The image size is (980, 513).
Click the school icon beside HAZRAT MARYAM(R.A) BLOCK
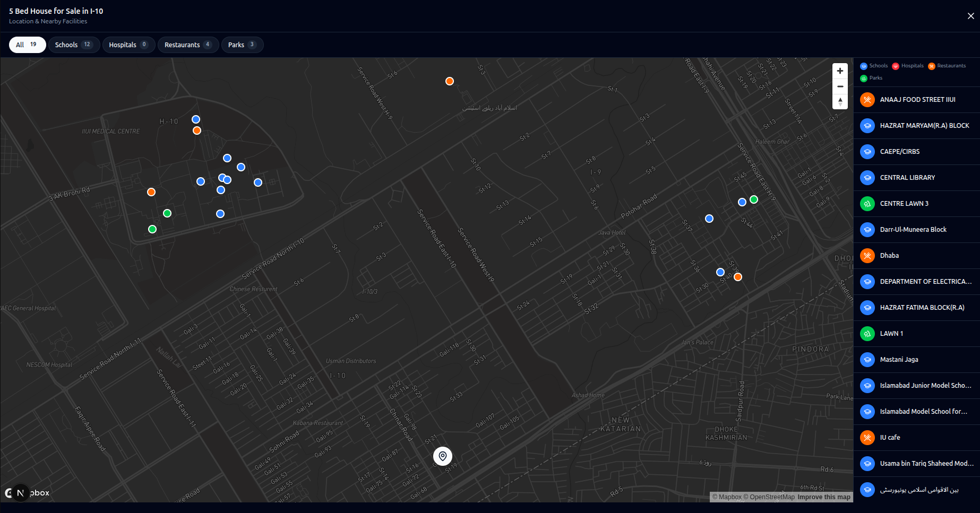(867, 126)
